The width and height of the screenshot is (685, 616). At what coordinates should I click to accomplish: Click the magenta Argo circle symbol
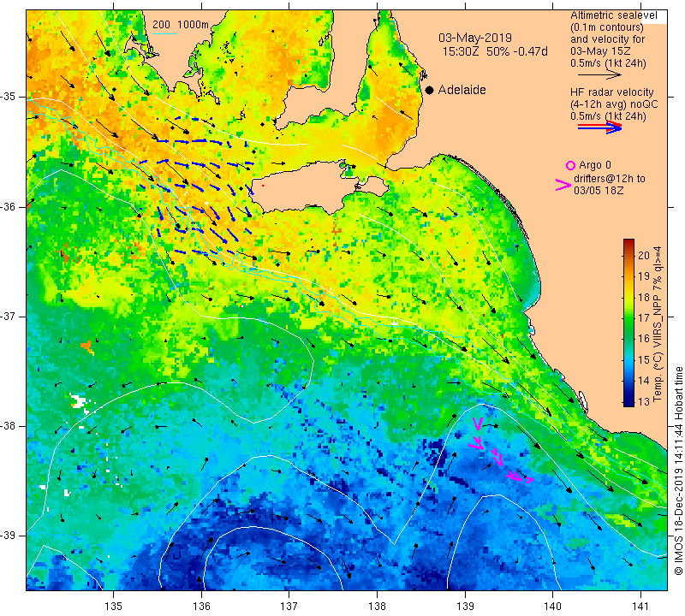(x=570, y=165)
